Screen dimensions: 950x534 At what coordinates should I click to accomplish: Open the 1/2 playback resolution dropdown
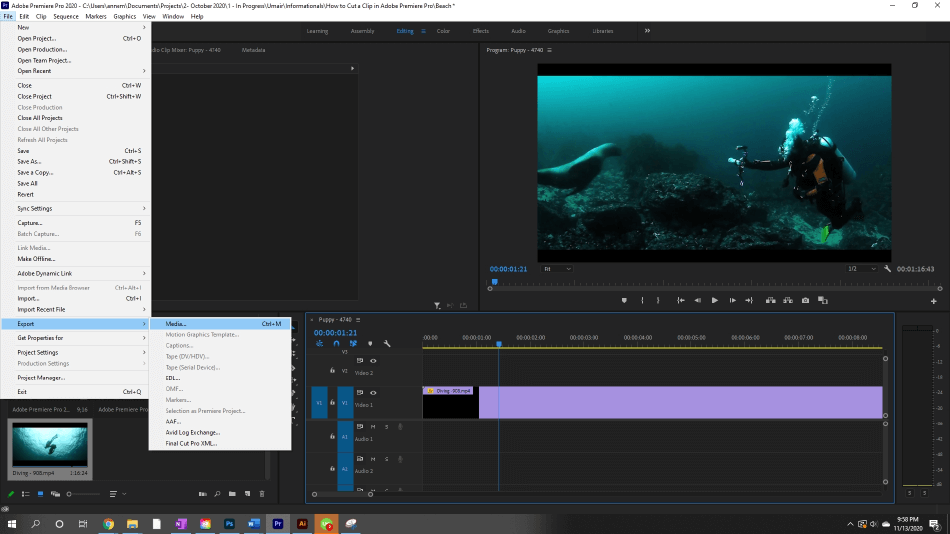click(862, 269)
